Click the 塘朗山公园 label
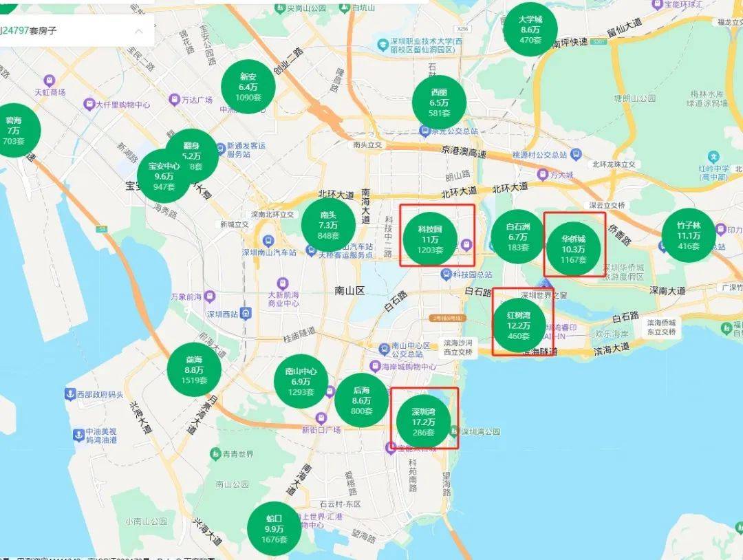Viewport: 743px width, 560px height. point(635,98)
